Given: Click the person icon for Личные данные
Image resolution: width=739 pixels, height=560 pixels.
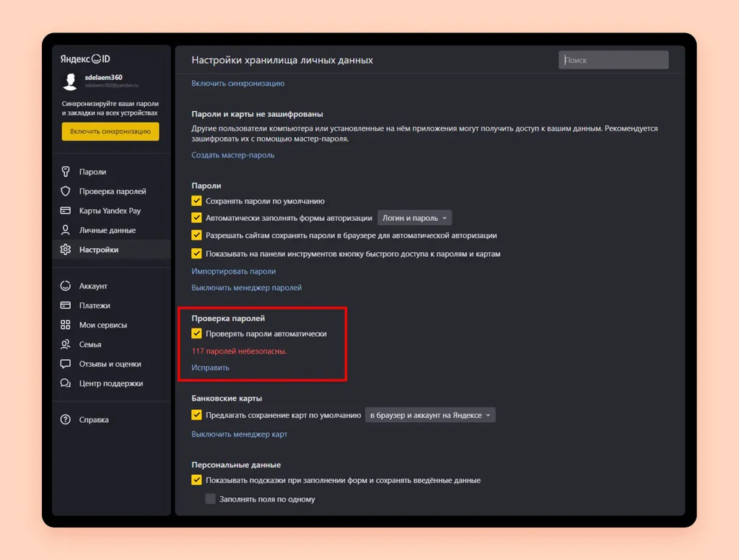Looking at the screenshot, I should 66,230.
